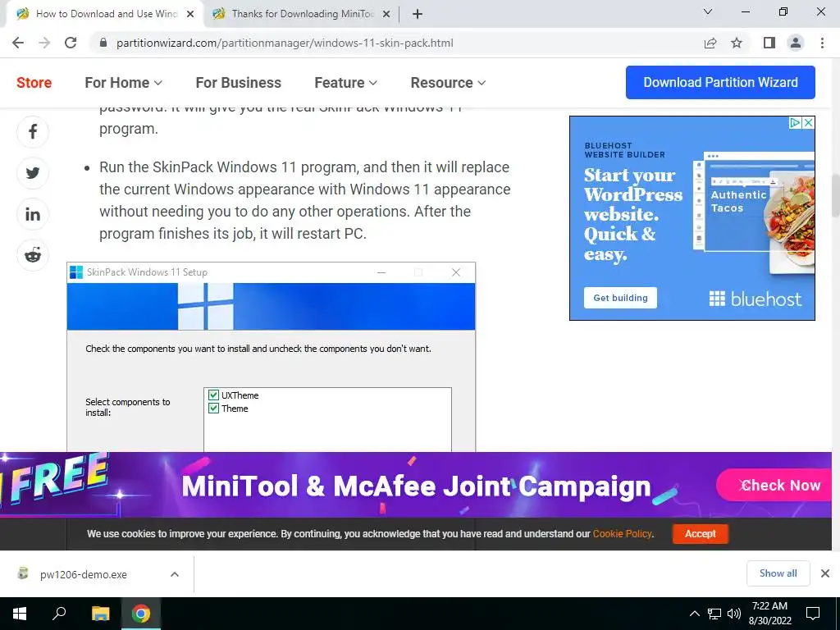Show hidden system tray icons chevron

point(694,614)
